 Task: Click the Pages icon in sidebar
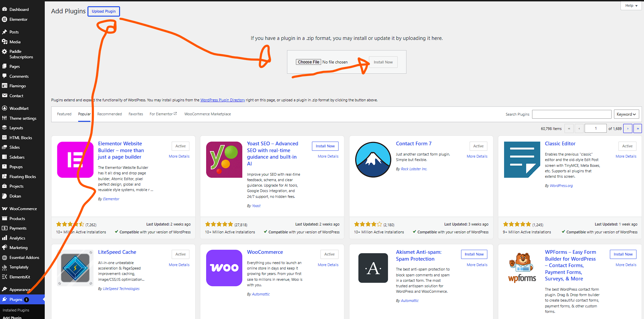point(4,66)
